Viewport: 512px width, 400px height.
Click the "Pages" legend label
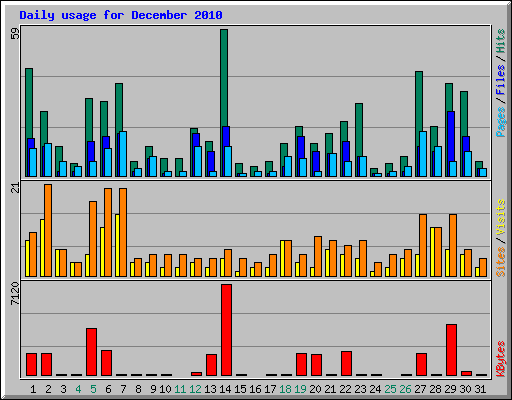click(501, 122)
